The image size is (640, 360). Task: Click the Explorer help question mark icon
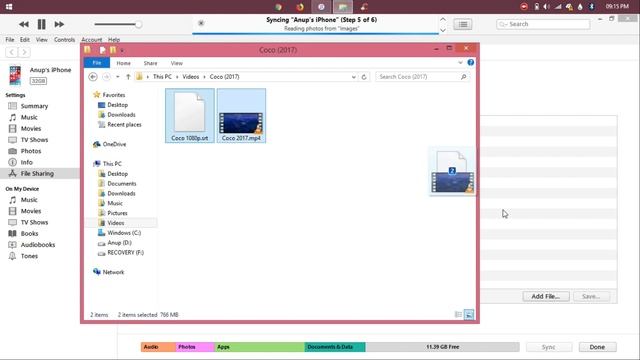pos(471,62)
